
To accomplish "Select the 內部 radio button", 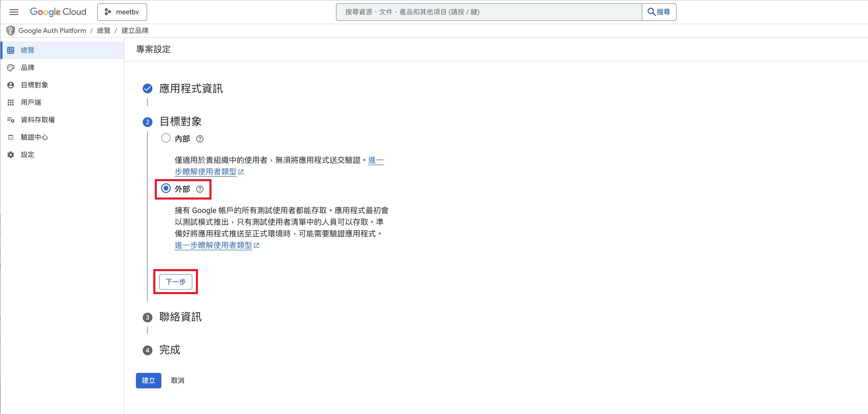I will (x=166, y=138).
